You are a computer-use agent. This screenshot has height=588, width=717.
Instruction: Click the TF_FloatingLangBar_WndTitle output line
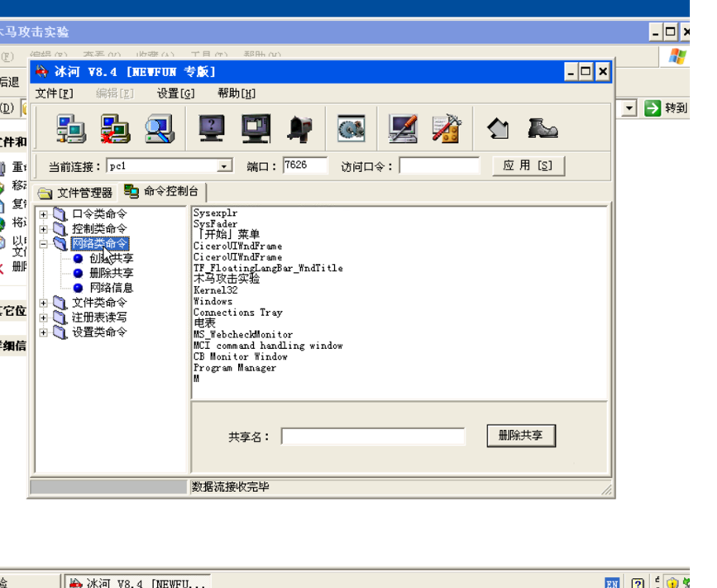click(268, 268)
